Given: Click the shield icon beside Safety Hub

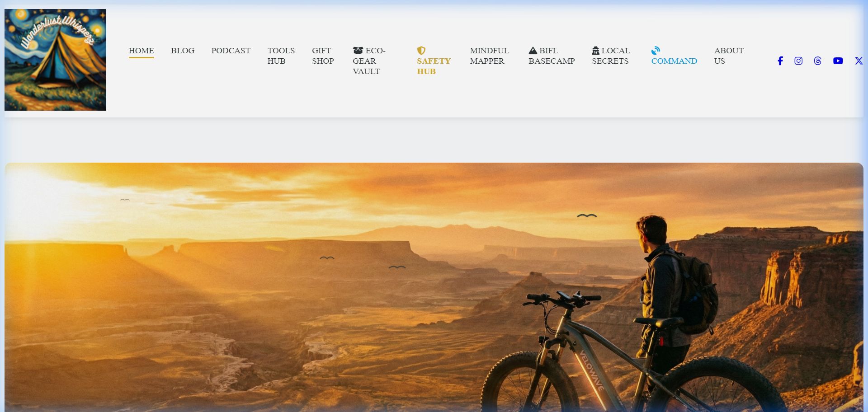Looking at the screenshot, I should [421, 51].
